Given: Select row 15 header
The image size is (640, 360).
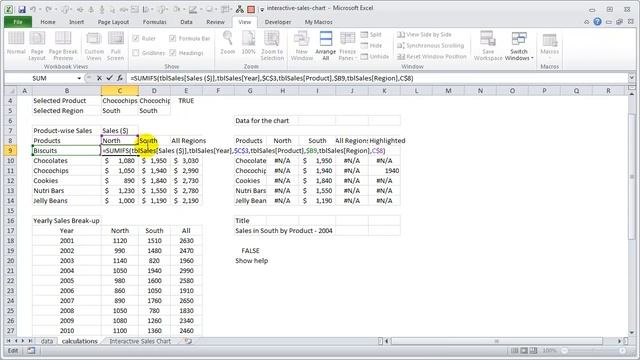Looking at the screenshot, I should point(11,211).
